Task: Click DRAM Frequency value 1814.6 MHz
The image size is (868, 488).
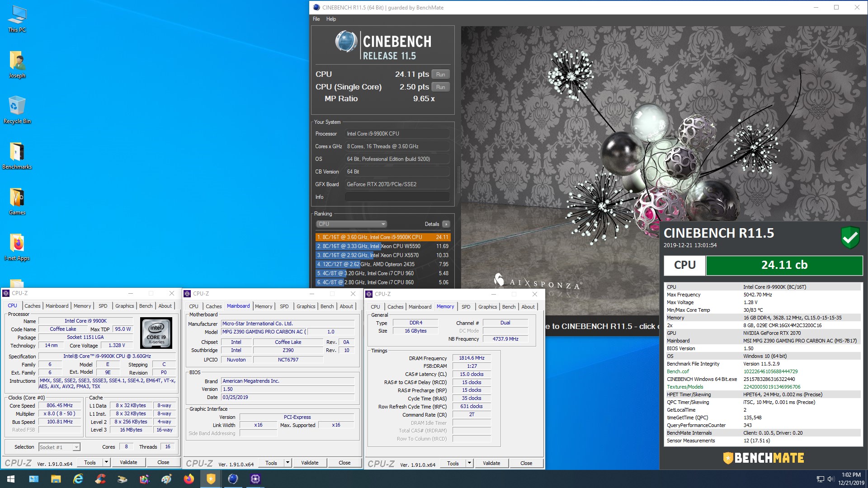Action: click(x=472, y=358)
